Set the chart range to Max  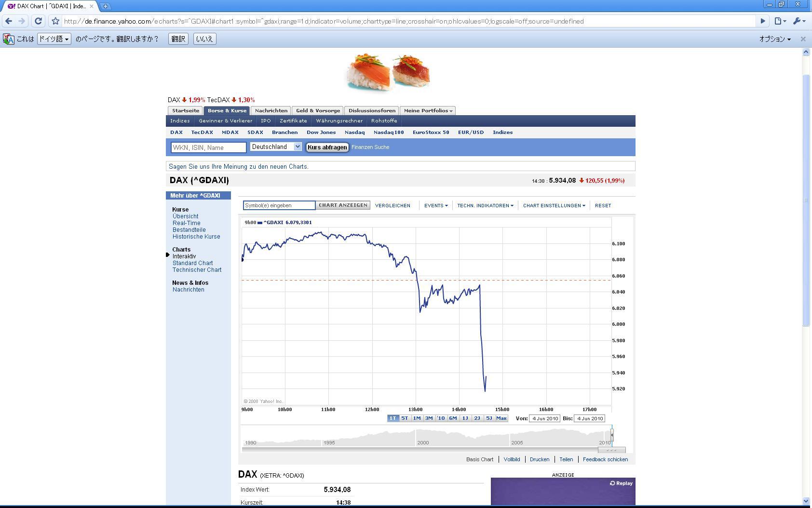[x=501, y=418]
